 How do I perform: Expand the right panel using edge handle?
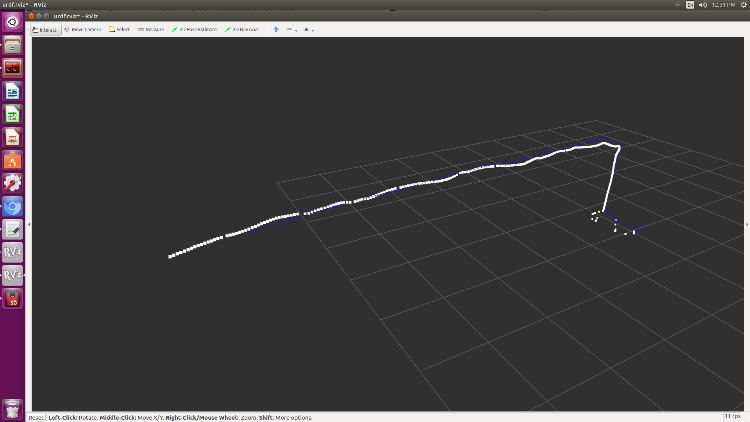click(x=746, y=225)
